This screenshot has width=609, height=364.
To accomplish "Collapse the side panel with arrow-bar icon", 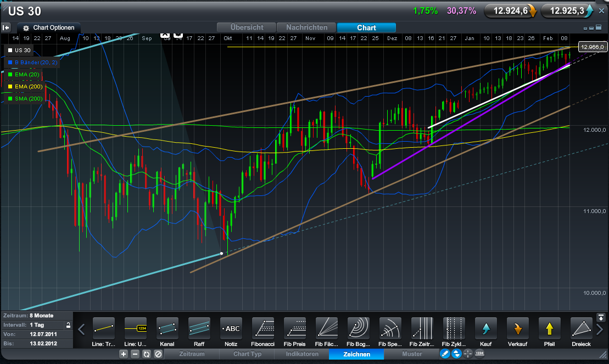I will point(6,27).
